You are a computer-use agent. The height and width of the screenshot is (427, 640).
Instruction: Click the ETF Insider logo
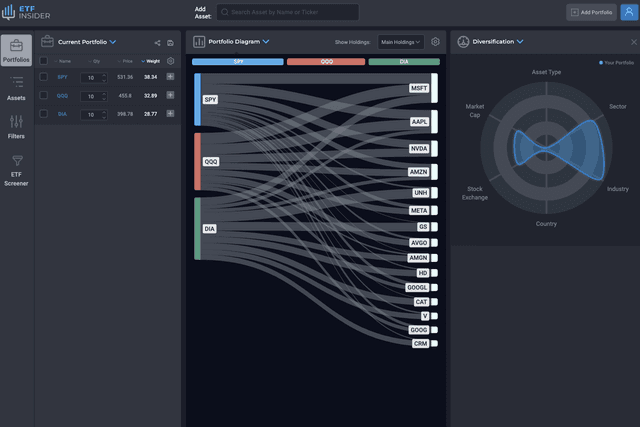(x=26, y=12)
